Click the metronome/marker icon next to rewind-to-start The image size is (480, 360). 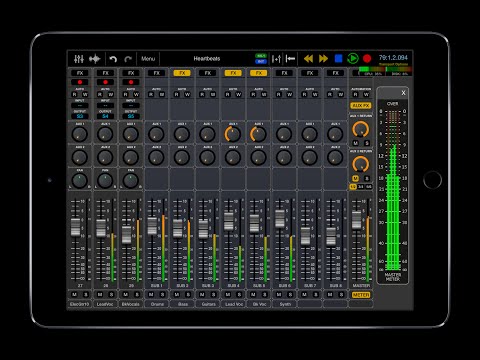276,59
